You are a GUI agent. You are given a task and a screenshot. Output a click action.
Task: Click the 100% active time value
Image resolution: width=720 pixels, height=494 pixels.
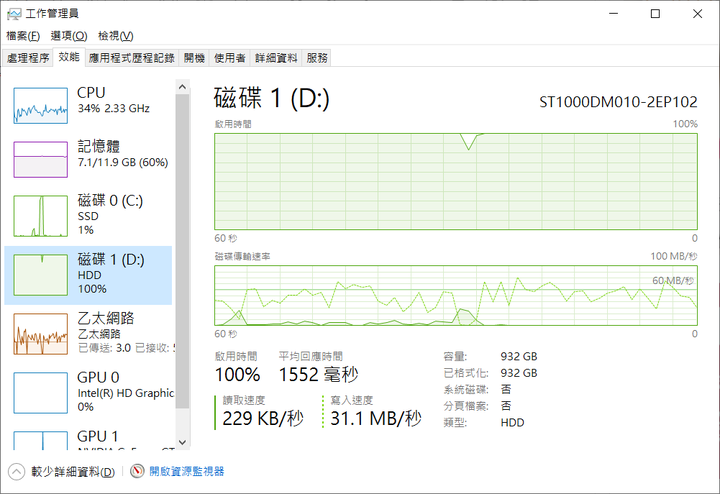coord(237,375)
